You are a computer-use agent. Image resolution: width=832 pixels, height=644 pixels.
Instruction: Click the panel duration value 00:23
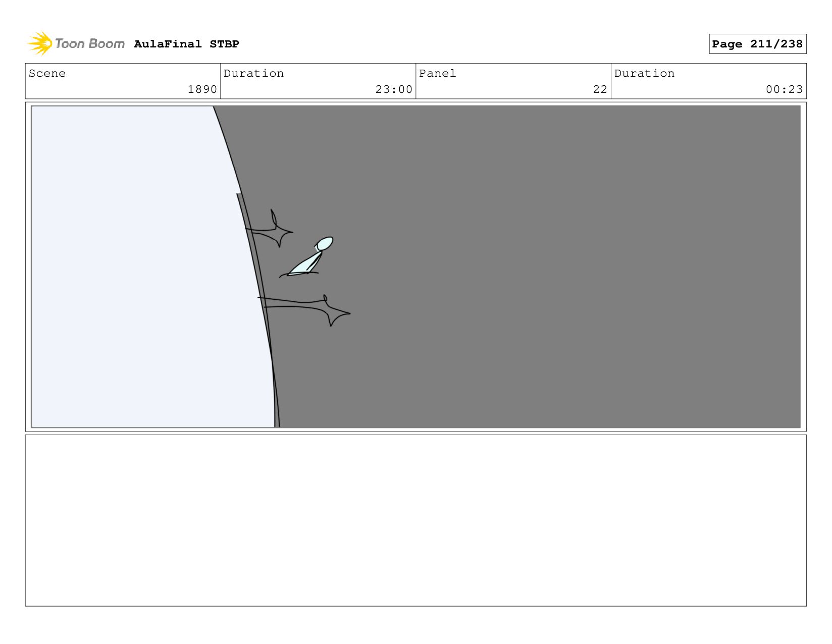pyautogui.click(x=784, y=89)
